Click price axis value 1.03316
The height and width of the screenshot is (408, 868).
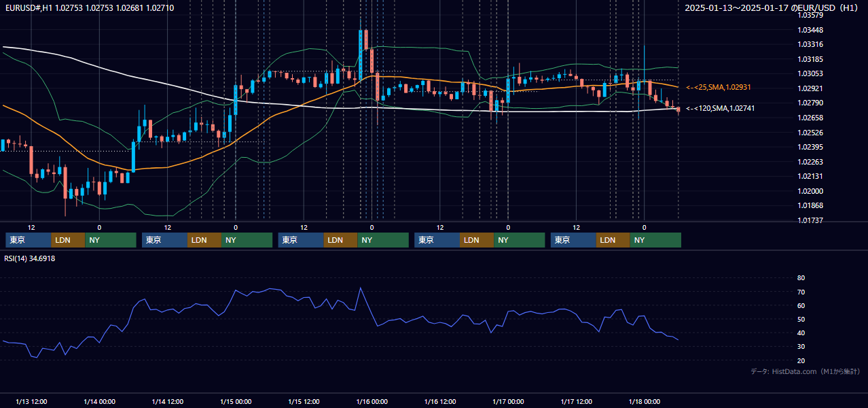coord(810,44)
